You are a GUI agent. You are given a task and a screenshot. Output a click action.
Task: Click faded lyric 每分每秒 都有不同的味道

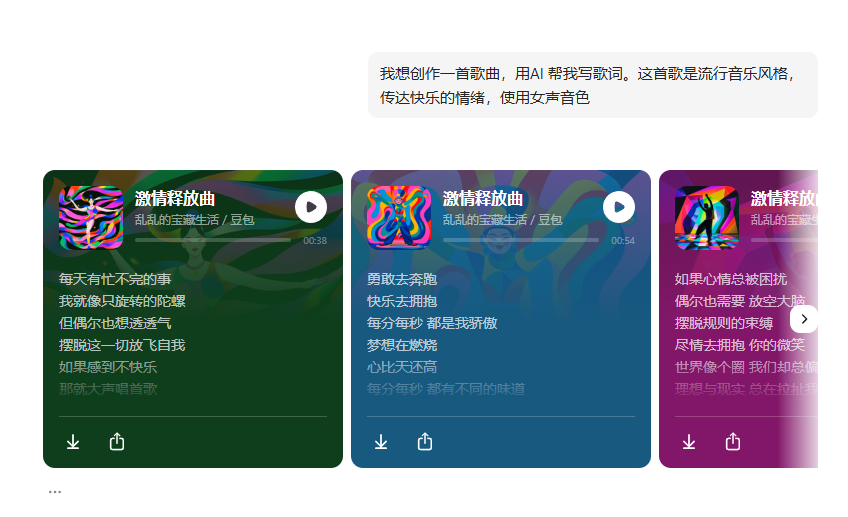click(x=446, y=389)
